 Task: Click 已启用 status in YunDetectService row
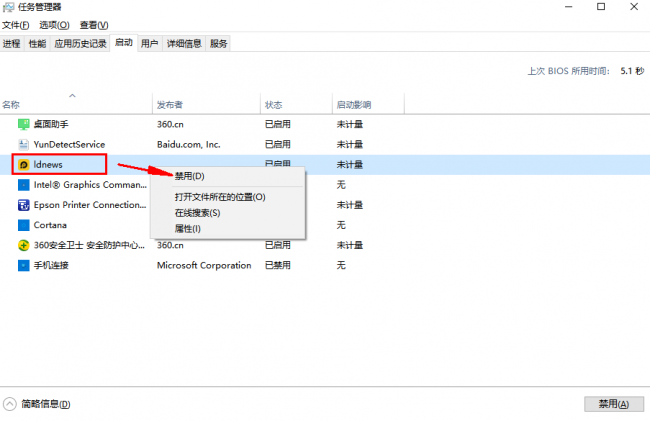278,144
